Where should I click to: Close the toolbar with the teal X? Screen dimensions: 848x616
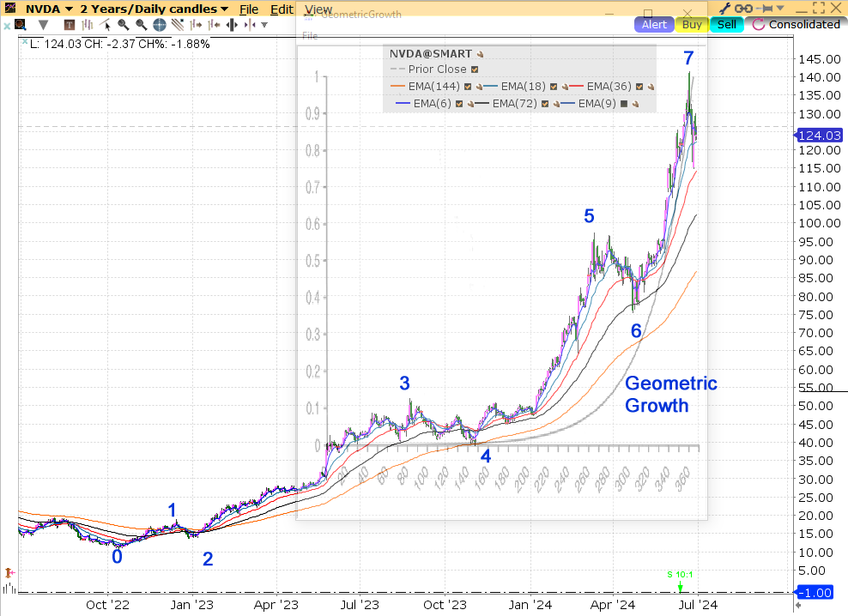[x=7, y=26]
